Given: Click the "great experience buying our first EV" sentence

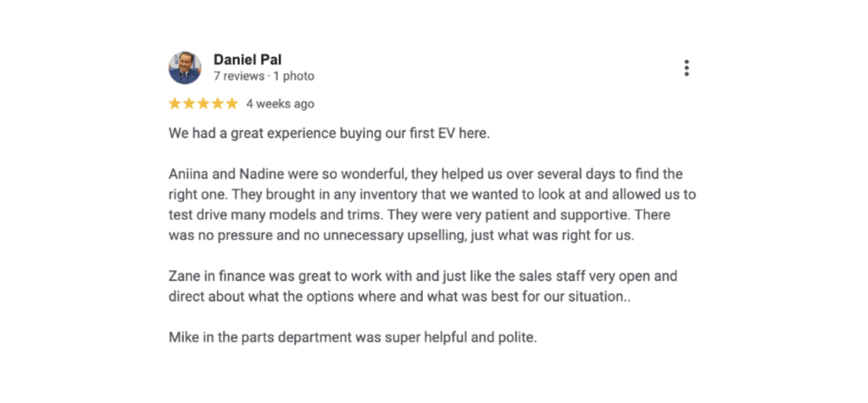Looking at the screenshot, I should click(x=329, y=133).
